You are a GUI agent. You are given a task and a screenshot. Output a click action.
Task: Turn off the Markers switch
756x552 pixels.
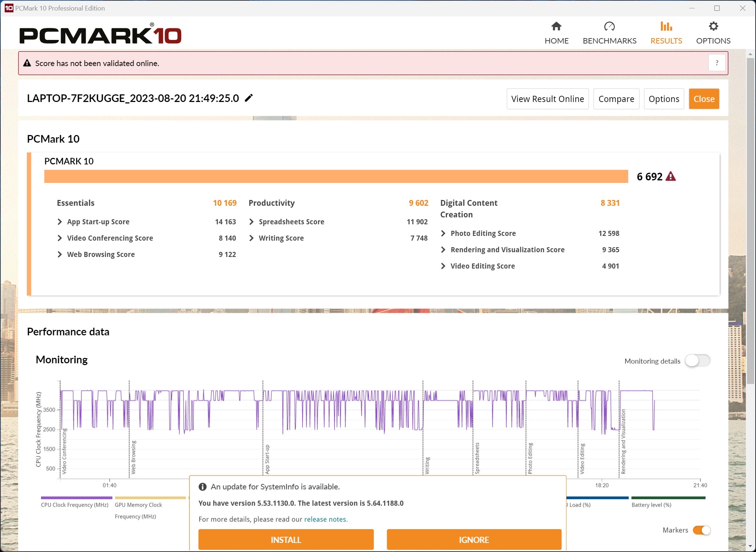tap(702, 530)
